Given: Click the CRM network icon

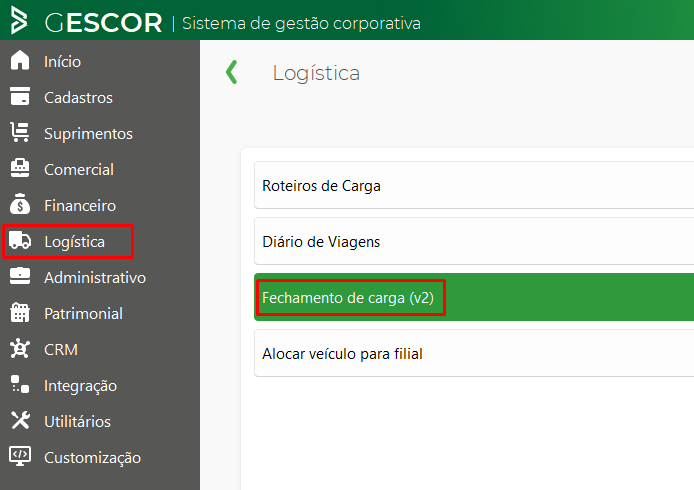Looking at the screenshot, I should pos(20,348).
